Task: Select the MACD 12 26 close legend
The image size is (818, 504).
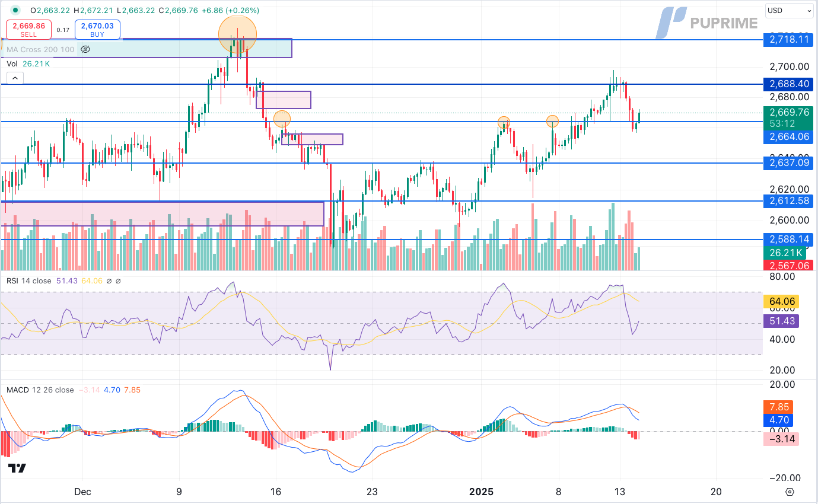Action: (40, 390)
